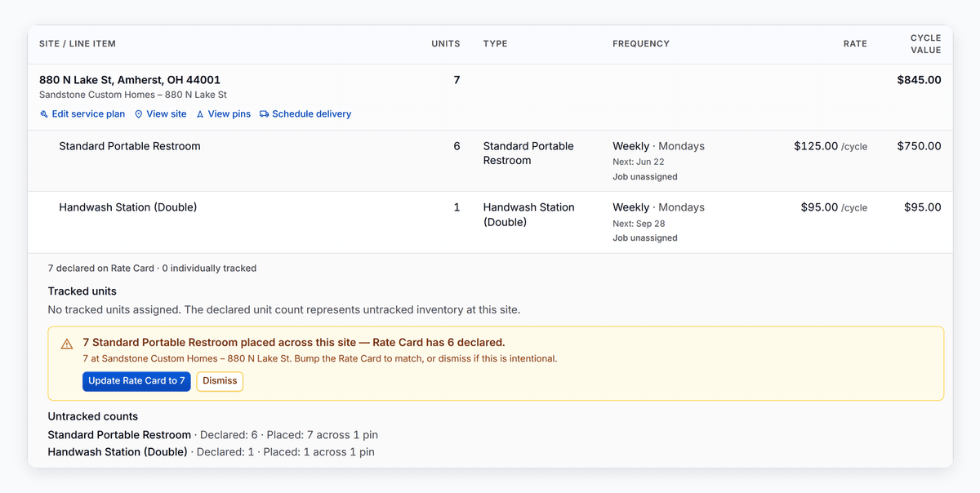Select the 880 N Lake St, Amherst address heading
Image resolution: width=980 pixels, height=493 pixels.
(130, 80)
